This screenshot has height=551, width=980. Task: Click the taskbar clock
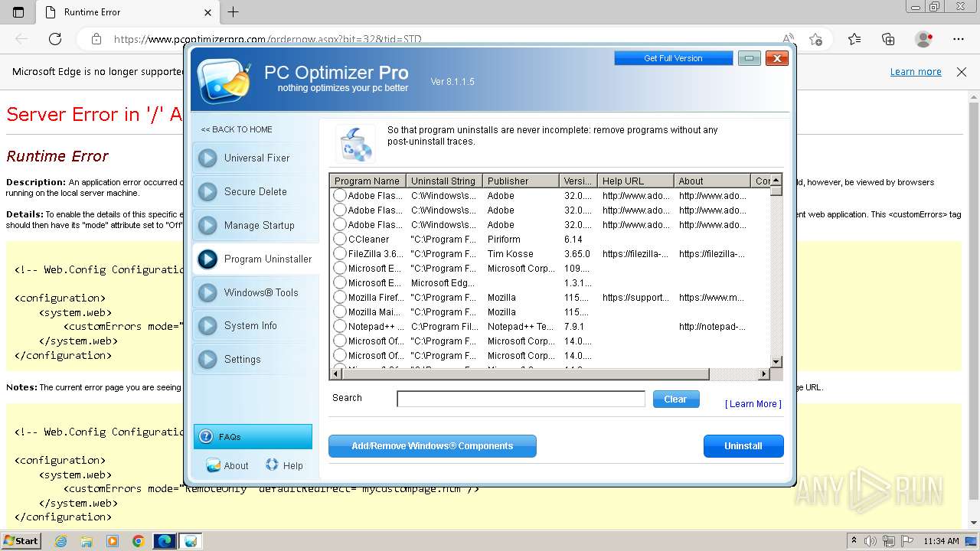point(941,541)
